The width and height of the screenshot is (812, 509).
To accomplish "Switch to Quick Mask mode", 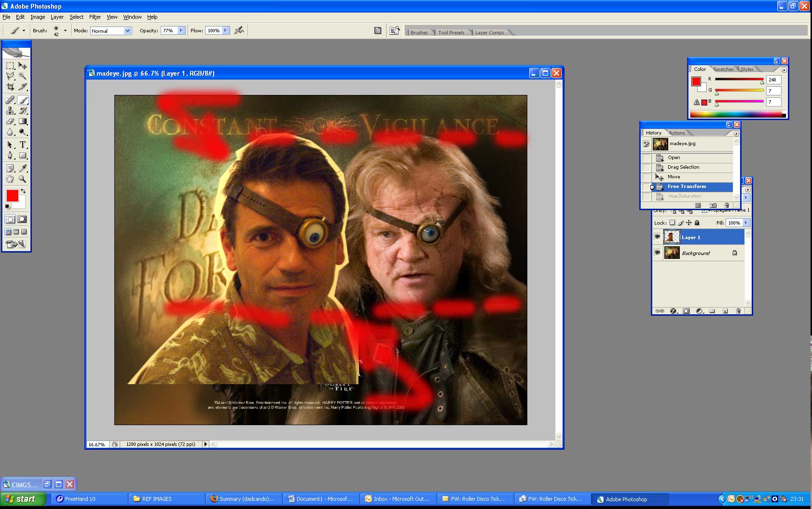I will [x=22, y=219].
